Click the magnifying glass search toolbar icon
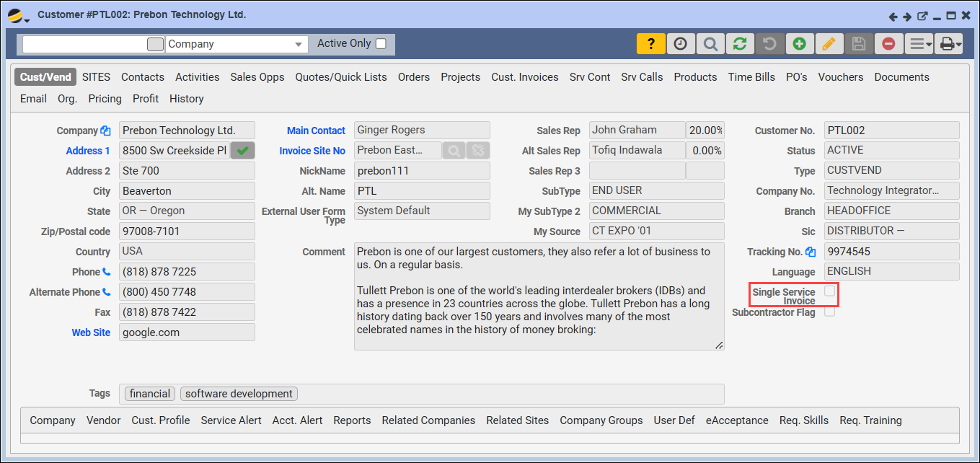 (x=710, y=44)
